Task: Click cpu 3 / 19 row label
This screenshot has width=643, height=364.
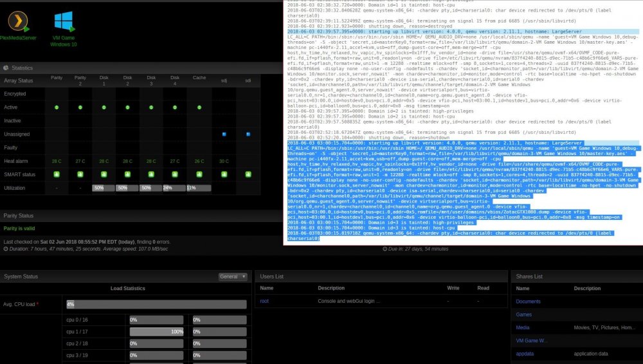Action: (x=77, y=356)
